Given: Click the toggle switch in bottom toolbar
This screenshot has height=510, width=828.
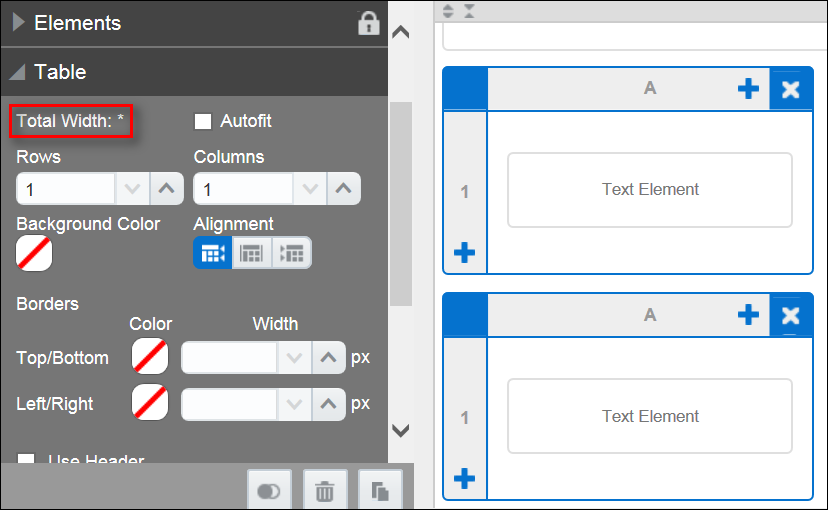Looking at the screenshot, I should point(269,491).
